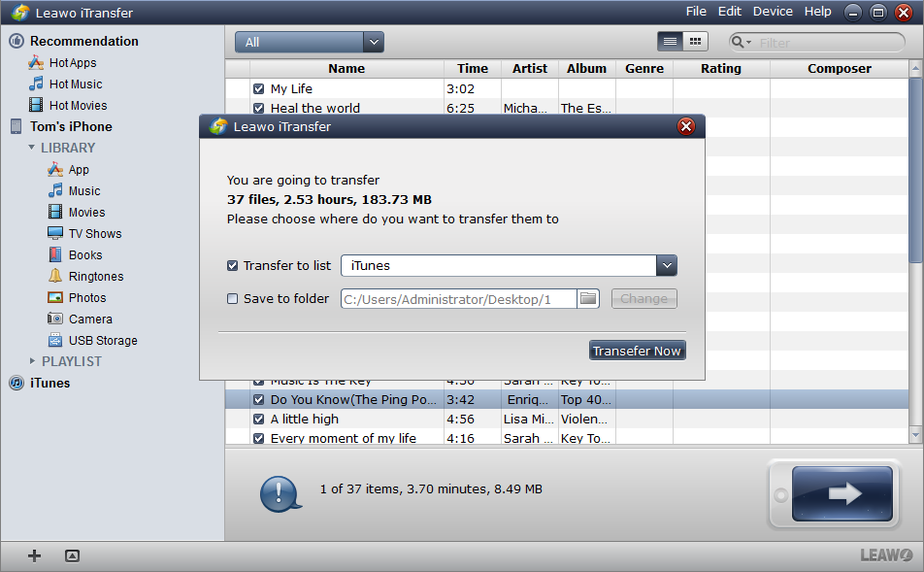Click the Violen... album cell
Image resolution: width=924 pixels, height=572 pixels.
(586, 419)
